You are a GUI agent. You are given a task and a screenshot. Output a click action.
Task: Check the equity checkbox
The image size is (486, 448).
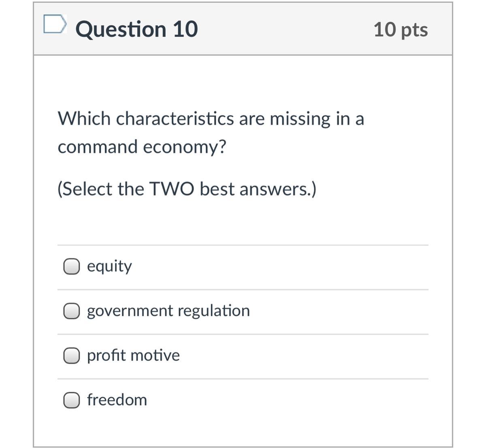tap(71, 266)
